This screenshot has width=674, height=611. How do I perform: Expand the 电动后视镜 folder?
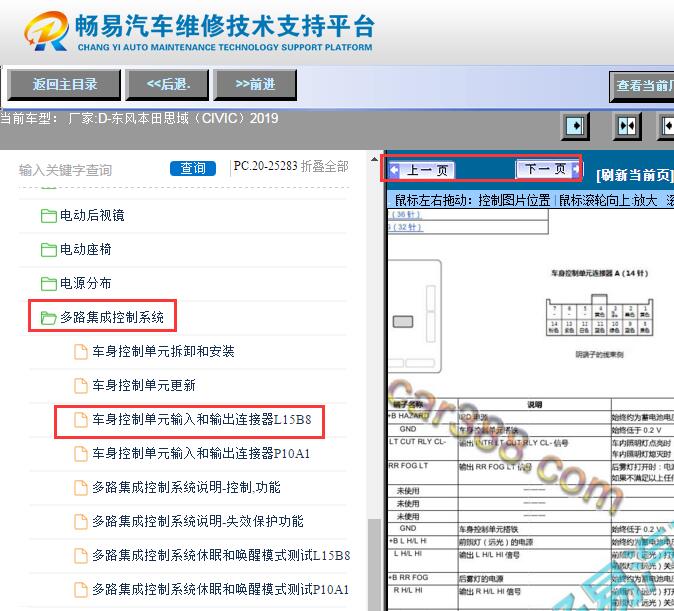pyautogui.click(x=92, y=215)
